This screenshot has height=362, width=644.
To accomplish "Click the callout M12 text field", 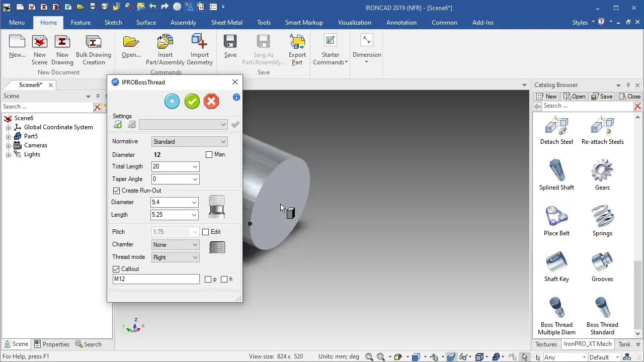I will tap(156, 280).
